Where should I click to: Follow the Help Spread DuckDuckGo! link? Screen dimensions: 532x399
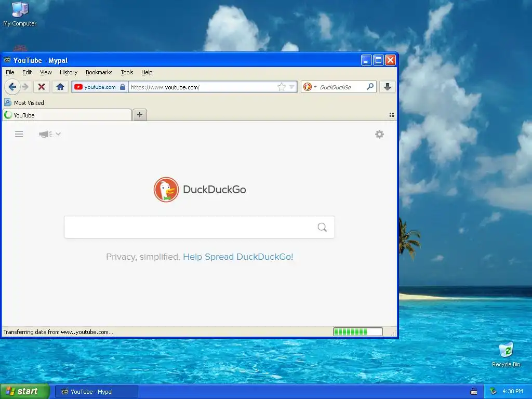tap(238, 257)
